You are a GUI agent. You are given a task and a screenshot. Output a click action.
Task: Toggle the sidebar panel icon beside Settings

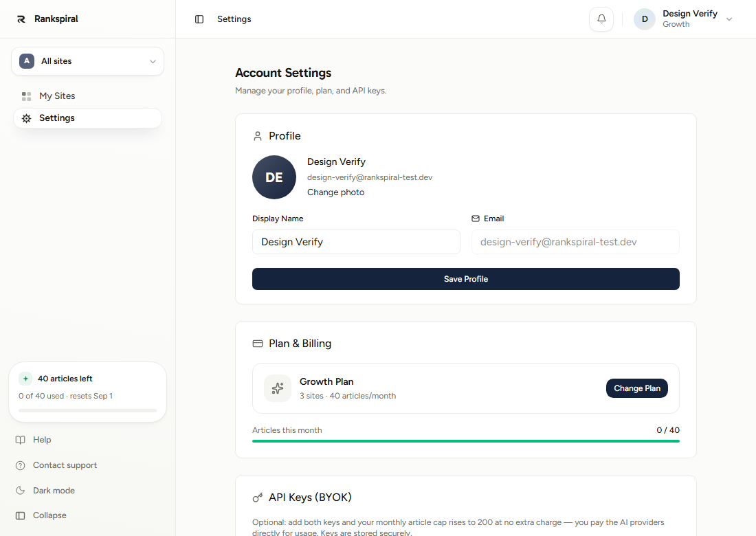[x=199, y=19]
